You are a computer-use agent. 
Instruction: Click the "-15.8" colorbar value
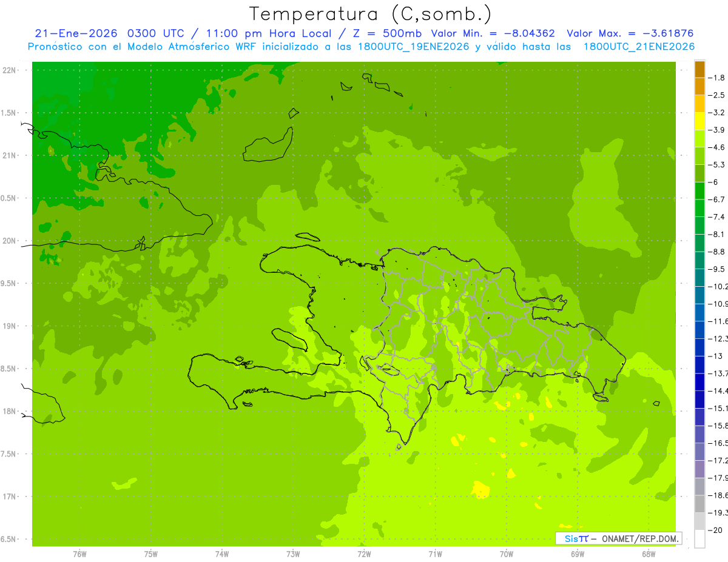click(718, 426)
